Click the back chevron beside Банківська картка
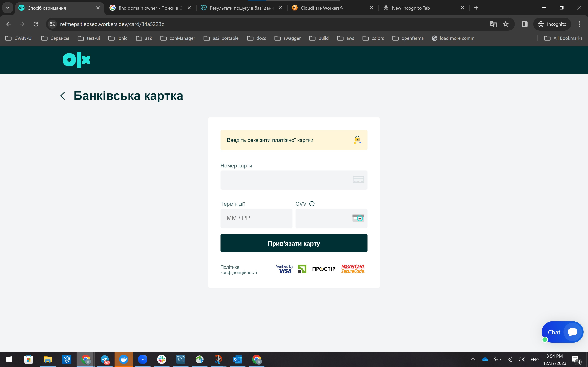 tap(63, 96)
